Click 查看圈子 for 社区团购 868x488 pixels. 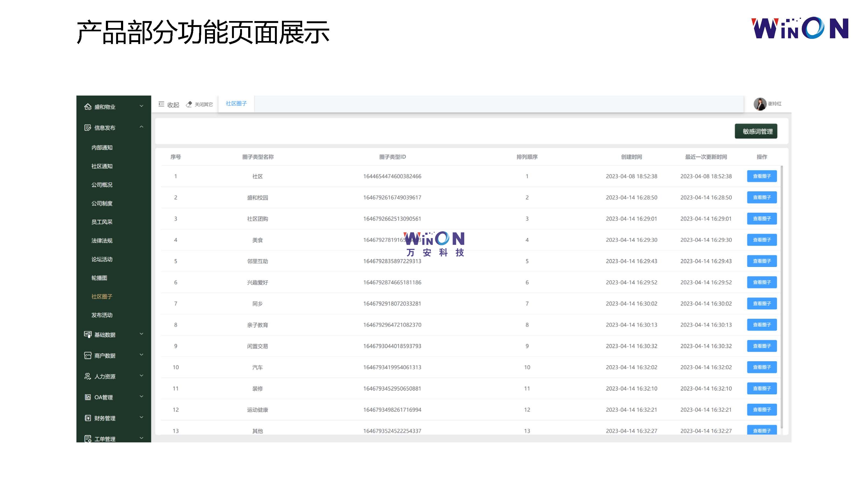[762, 219]
